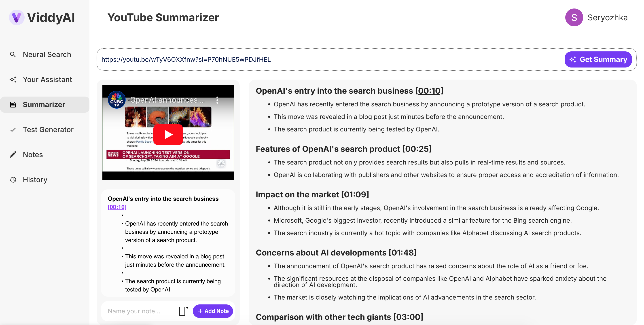Click the History clock icon

[13, 180]
